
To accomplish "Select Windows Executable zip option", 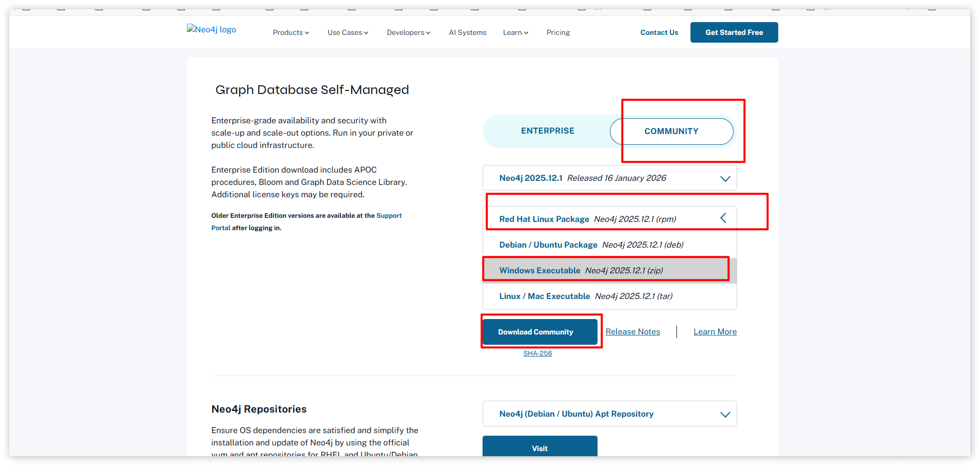I will (610, 270).
